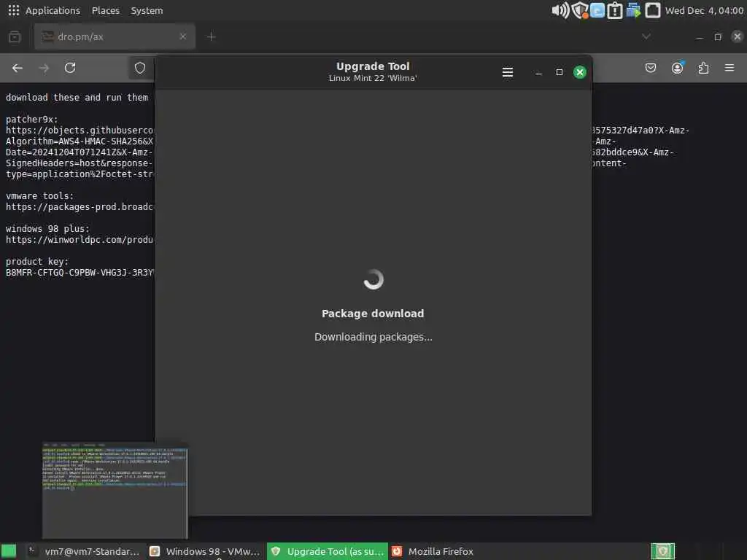747x560 pixels.
Task: Minimize the Upgrade Tool window
Action: tap(539, 72)
